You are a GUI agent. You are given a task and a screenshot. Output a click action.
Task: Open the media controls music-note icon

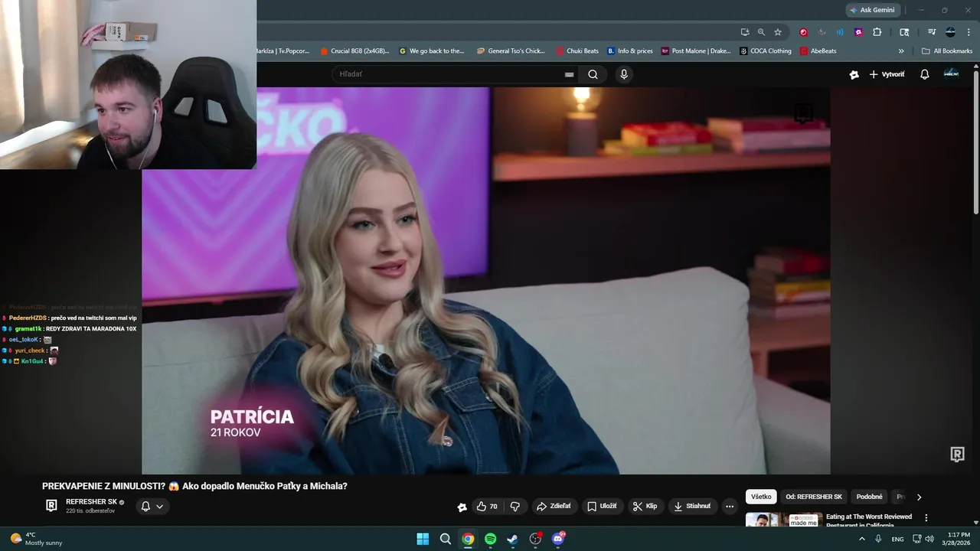click(932, 32)
